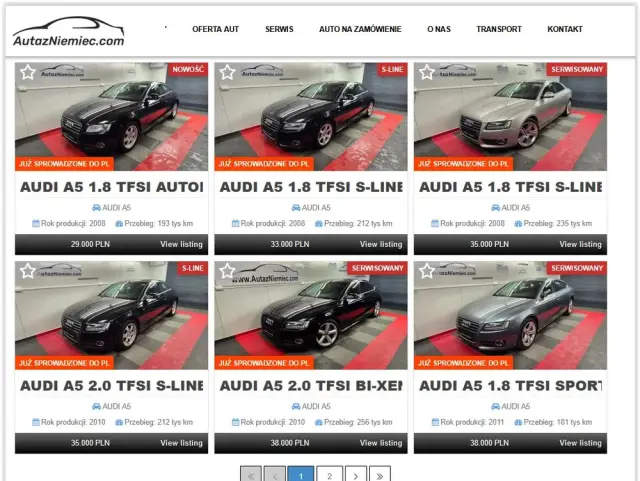
Task: Open photo of NOWOŚĆ black Audi A5
Action: point(111,116)
